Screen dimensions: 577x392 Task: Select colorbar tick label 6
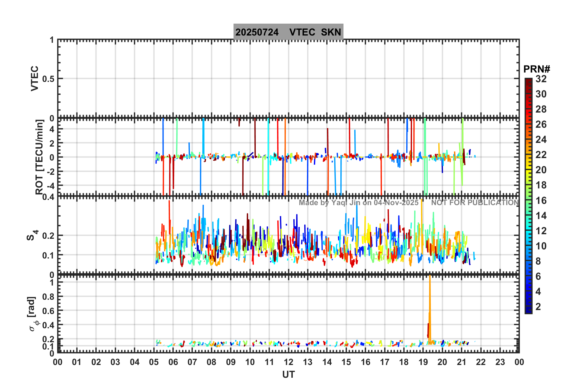pyautogui.click(x=538, y=276)
